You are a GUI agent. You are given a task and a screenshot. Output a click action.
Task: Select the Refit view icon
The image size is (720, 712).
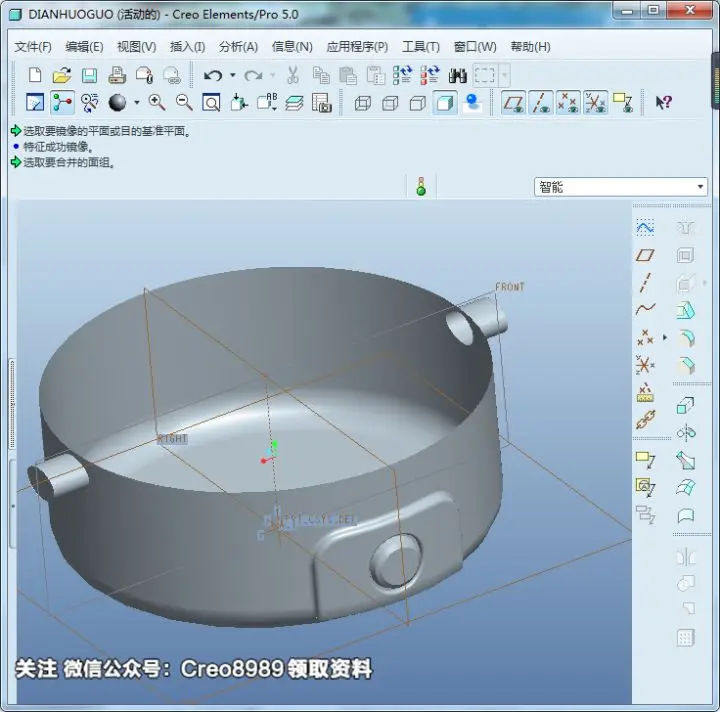click(211, 102)
